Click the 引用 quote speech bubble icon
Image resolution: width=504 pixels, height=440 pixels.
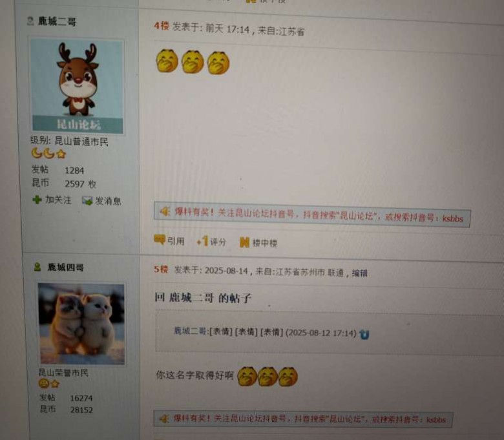tap(160, 240)
